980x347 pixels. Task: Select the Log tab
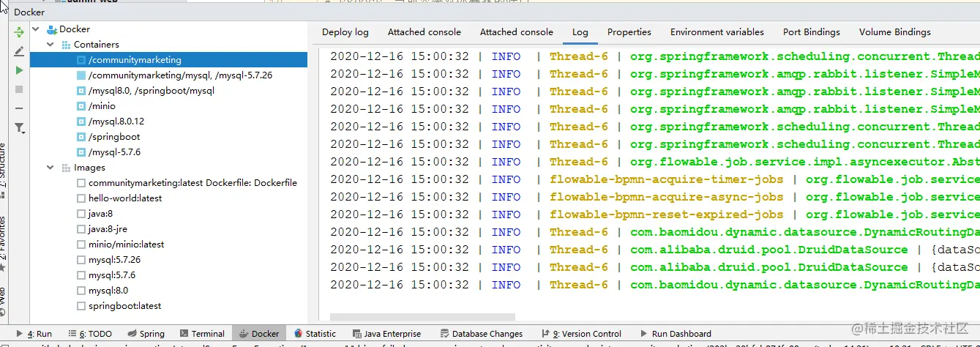pos(580,32)
